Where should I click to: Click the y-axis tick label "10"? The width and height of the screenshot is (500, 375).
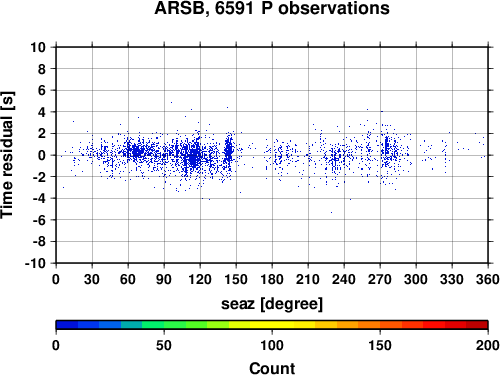[38, 47]
